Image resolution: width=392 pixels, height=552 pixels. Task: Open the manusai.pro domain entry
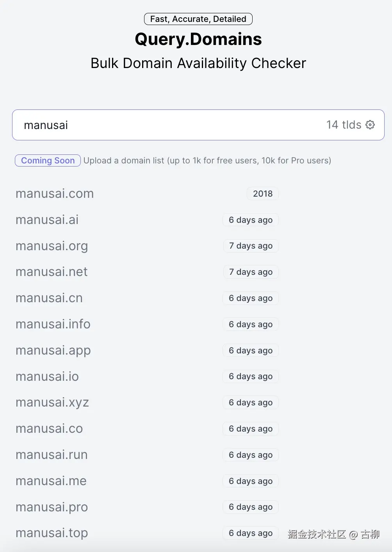click(52, 507)
